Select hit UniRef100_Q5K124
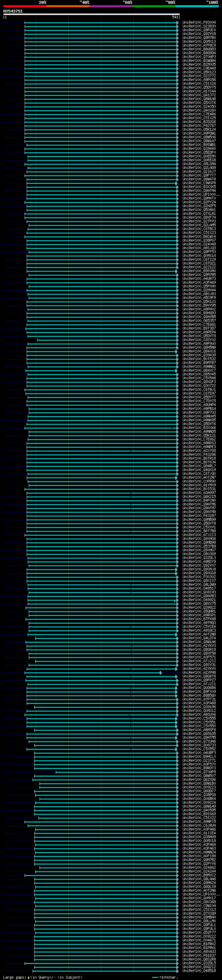222x980 pixels. [x=199, y=129]
